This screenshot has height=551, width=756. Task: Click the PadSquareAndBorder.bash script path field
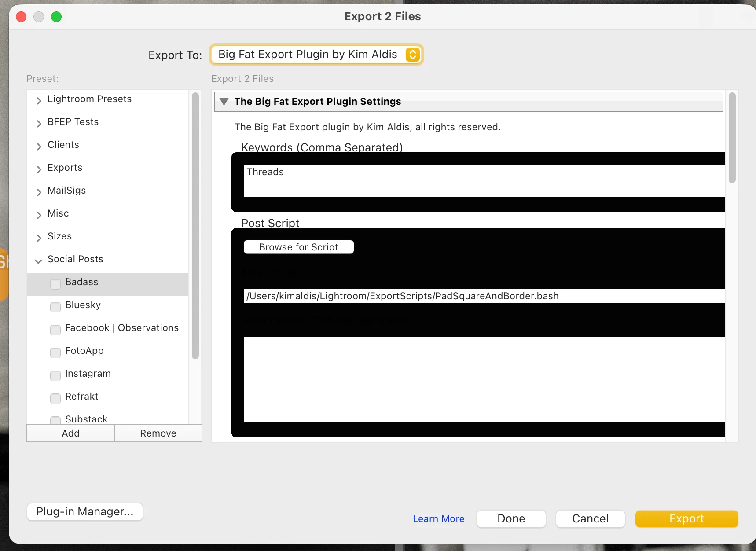[484, 296]
